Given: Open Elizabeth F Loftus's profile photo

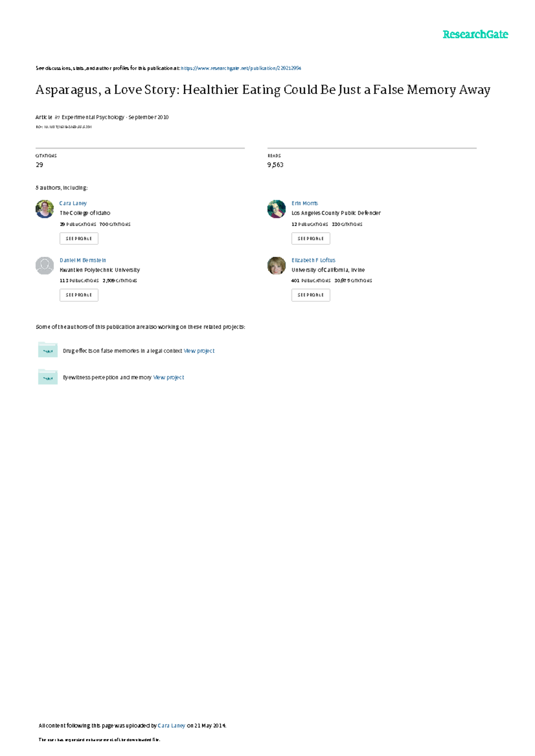Looking at the screenshot, I should tap(276, 266).
